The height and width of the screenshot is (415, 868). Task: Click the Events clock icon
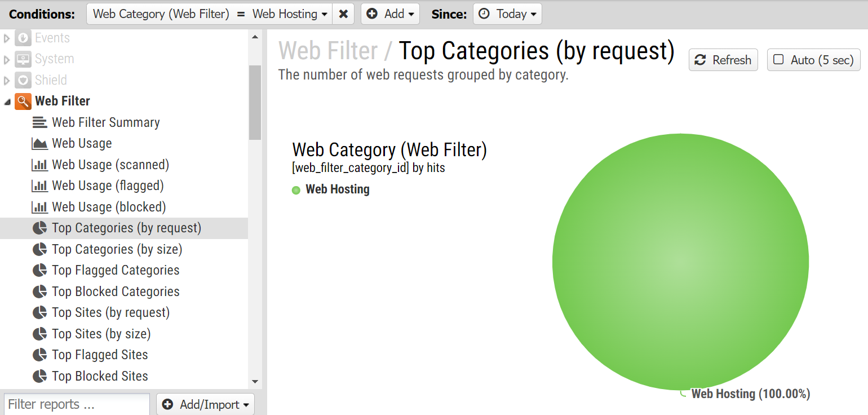[23, 38]
